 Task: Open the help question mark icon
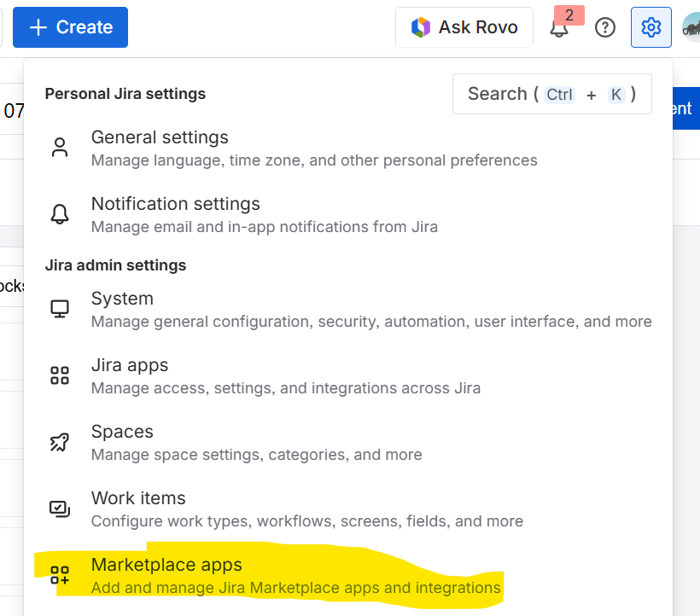point(605,27)
